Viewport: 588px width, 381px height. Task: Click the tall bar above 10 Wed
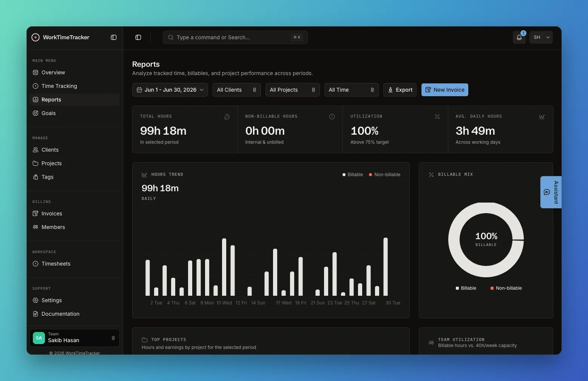point(224,267)
